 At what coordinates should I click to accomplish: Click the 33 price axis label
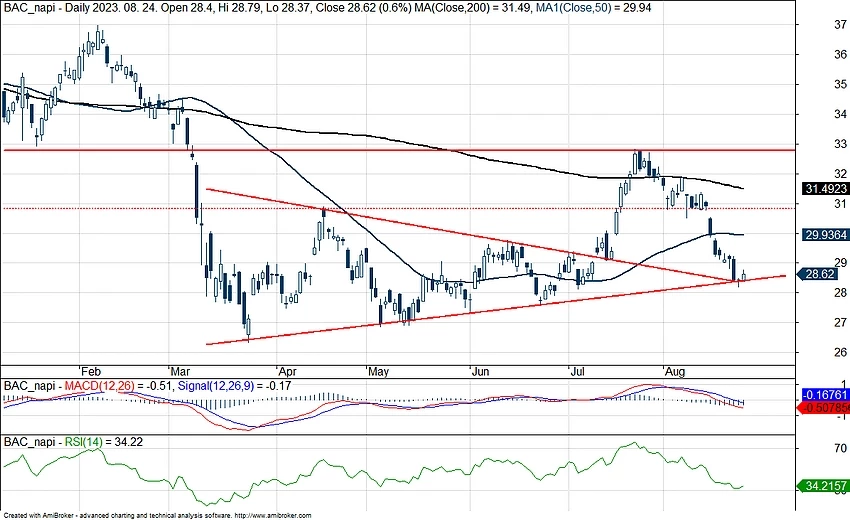[x=841, y=144]
